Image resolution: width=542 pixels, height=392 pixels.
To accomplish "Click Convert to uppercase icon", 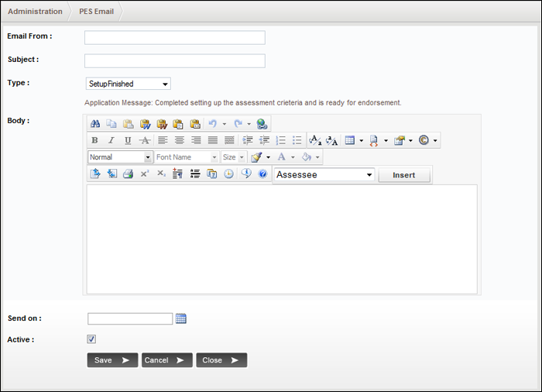I will 332,140.
